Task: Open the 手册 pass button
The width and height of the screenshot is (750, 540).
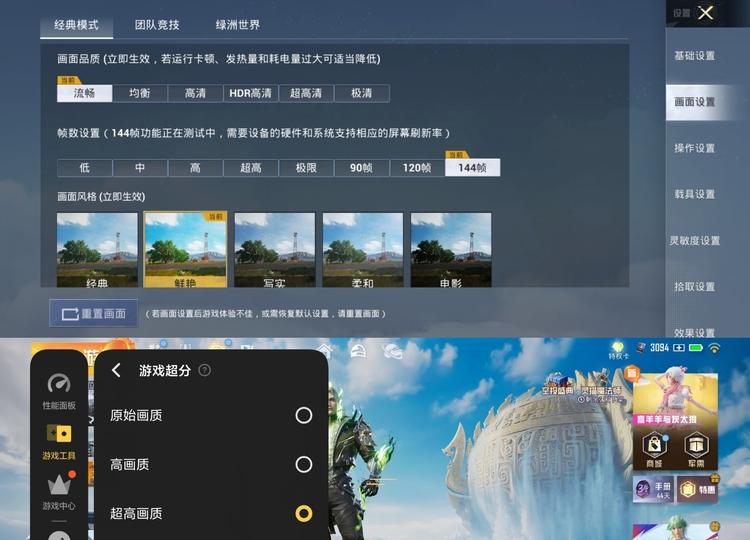Action: pyautogui.click(x=654, y=489)
